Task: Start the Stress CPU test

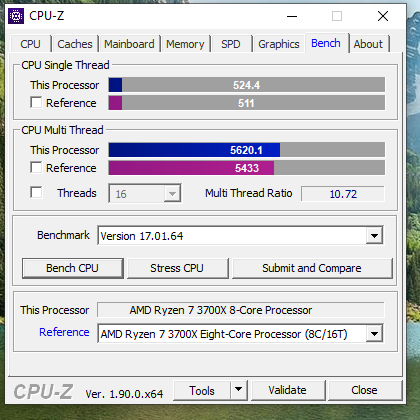Action: (177, 268)
